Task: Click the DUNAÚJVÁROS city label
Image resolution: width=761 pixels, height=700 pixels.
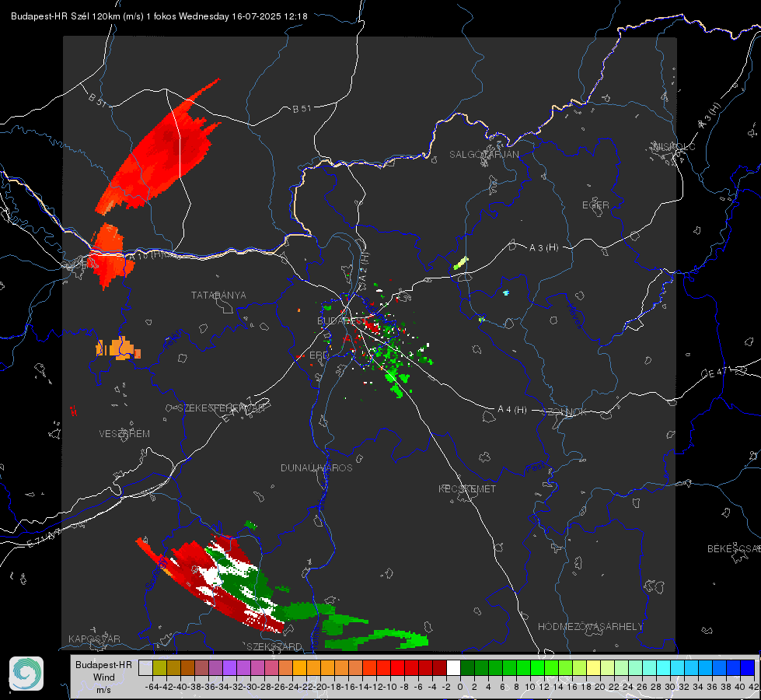Action: coord(316,467)
